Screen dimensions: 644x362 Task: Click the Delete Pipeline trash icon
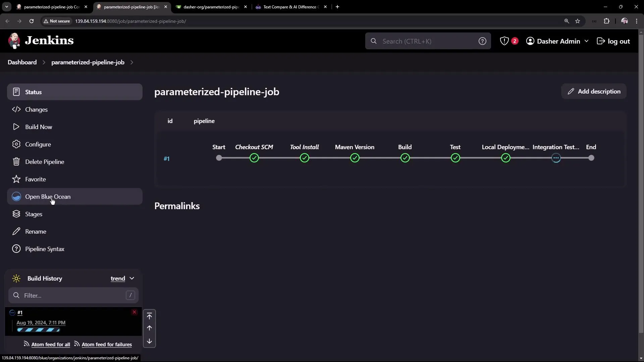pos(16,162)
